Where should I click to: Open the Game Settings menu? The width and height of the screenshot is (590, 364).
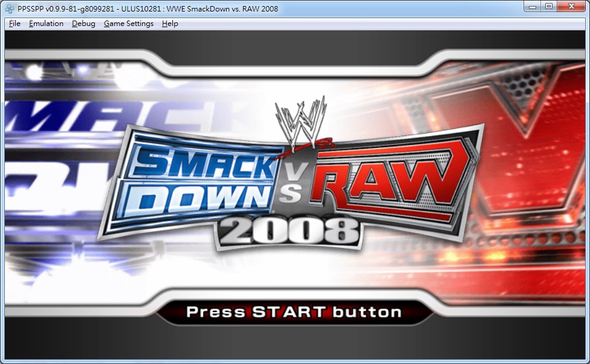129,24
